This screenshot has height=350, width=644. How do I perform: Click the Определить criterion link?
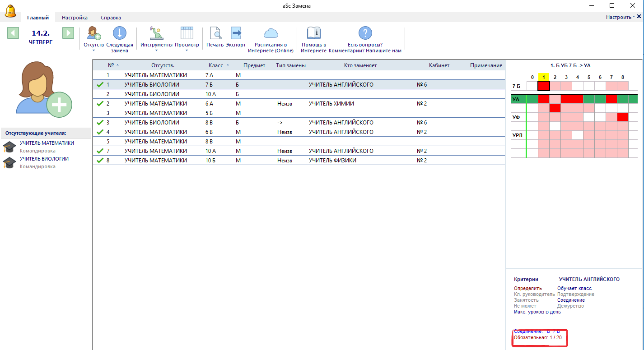pyautogui.click(x=528, y=288)
